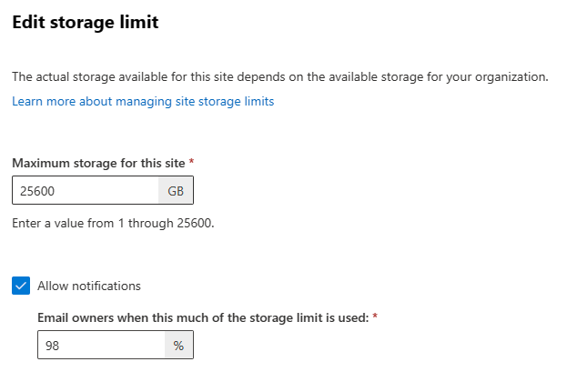
Task: Click the number 25600 in the storage field
Action: (x=37, y=190)
